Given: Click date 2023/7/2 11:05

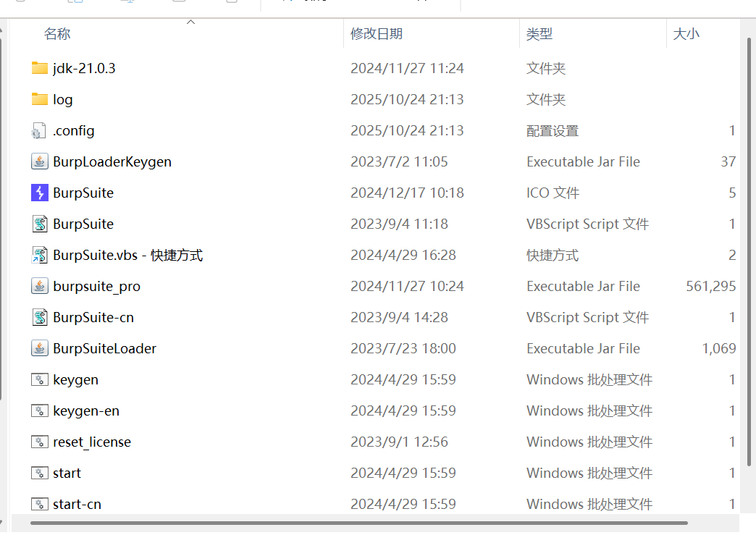Looking at the screenshot, I should (399, 161).
